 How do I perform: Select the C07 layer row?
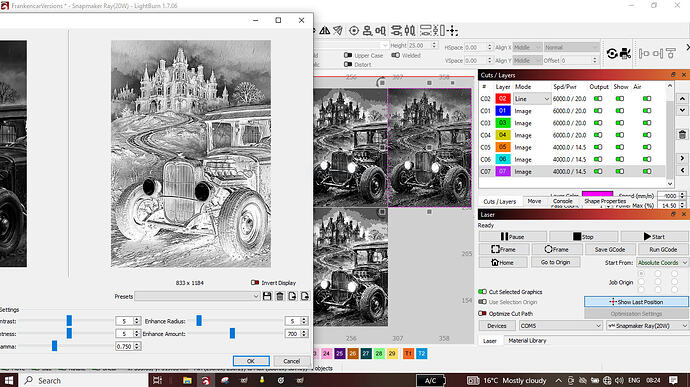(x=572, y=171)
